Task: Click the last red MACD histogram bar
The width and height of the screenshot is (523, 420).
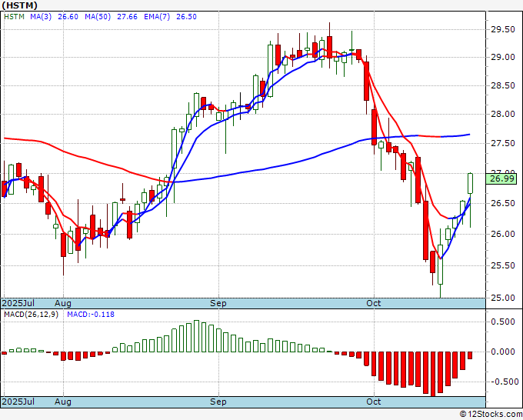Action: tap(470, 355)
